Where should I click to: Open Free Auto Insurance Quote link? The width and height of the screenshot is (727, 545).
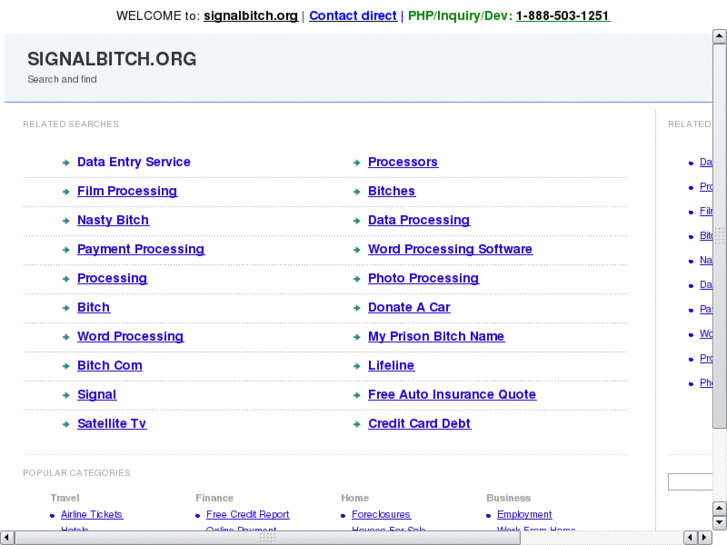[x=452, y=395]
